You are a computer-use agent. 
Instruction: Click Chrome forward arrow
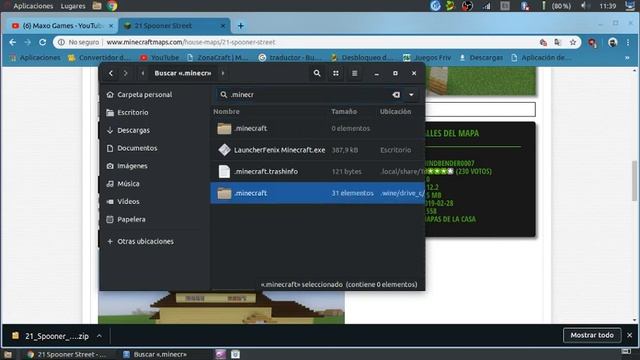pos(27,42)
